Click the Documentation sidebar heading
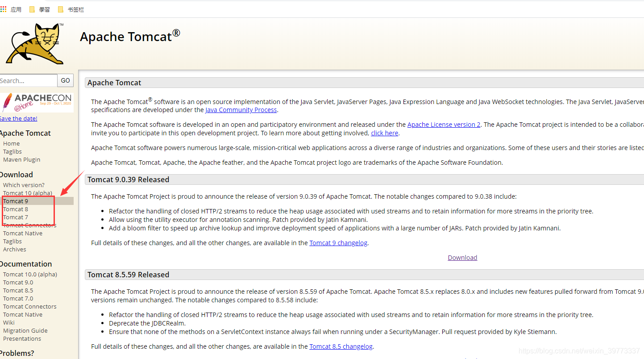The width and height of the screenshot is (644, 359). point(26,264)
